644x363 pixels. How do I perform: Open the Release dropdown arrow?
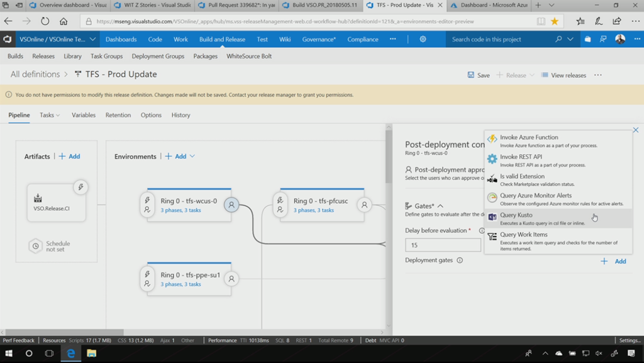pyautogui.click(x=532, y=75)
